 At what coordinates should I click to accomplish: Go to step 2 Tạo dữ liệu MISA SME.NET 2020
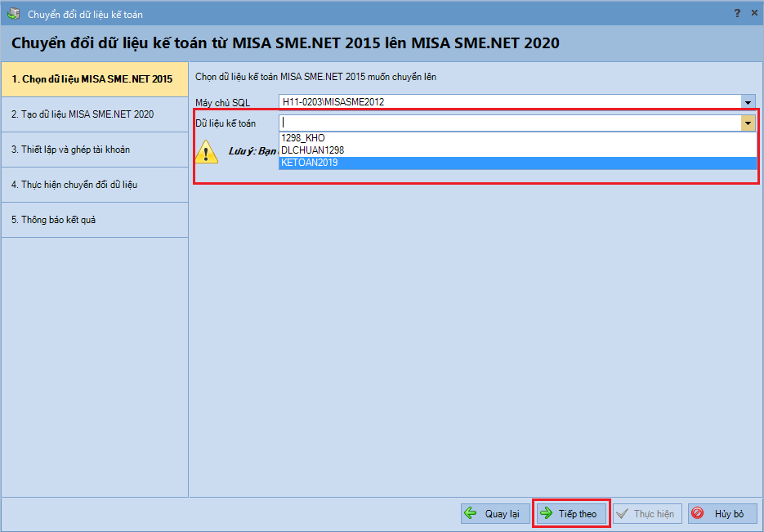click(x=95, y=114)
